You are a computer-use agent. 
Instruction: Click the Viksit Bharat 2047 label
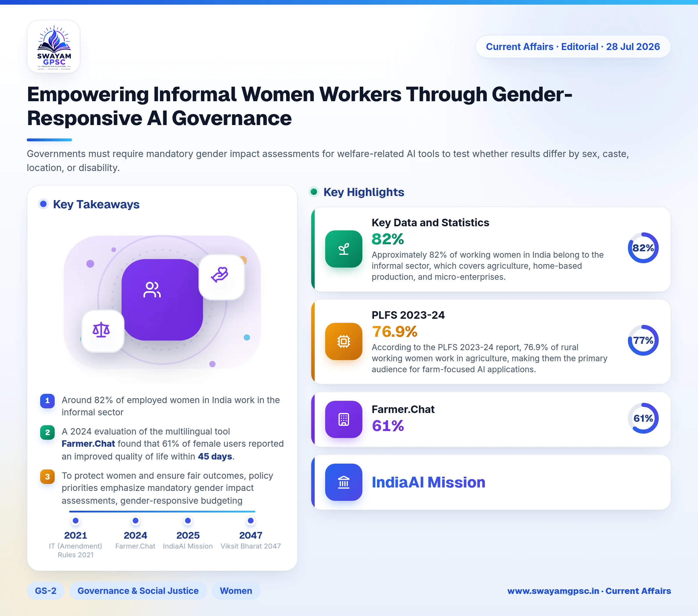point(251,546)
